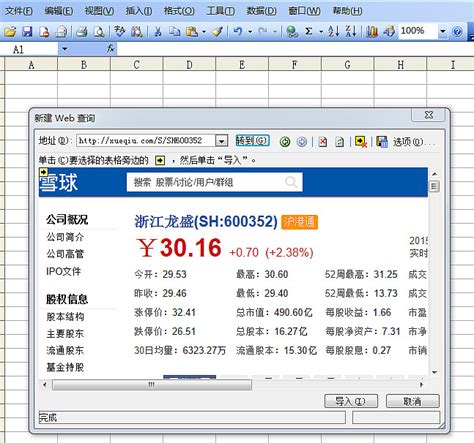This screenshot has height=443, width=474.
Task: Toggle the Drawing toolbar icon
Action: coord(389,32)
